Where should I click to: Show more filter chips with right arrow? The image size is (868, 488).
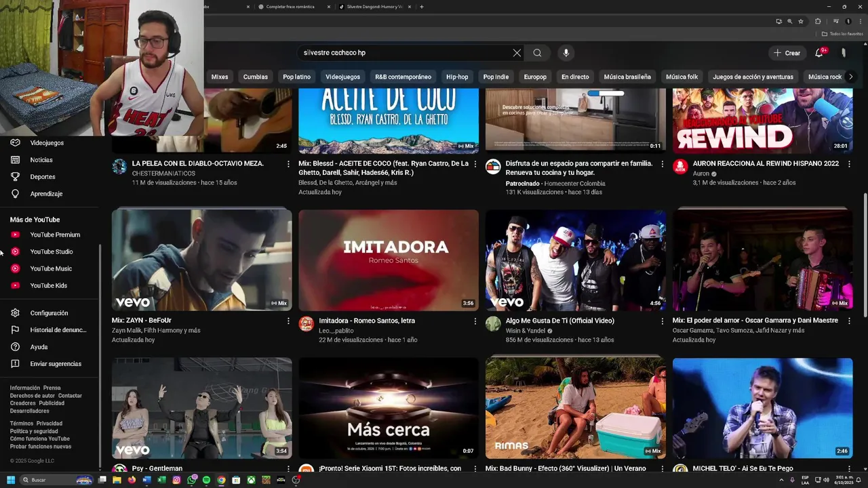pos(851,77)
